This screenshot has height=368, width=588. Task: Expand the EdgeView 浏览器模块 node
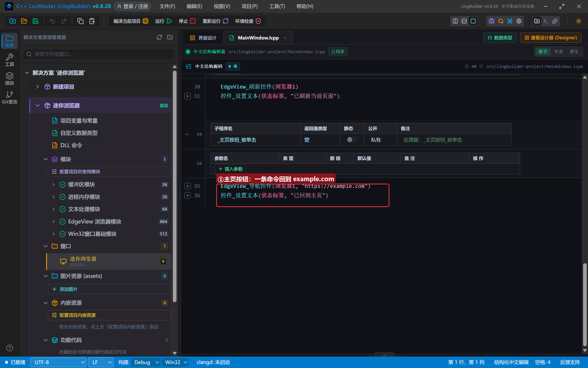pos(54,221)
